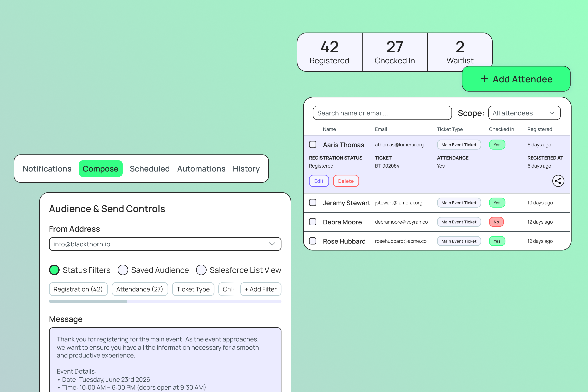
Task: Click into the Message text area
Action: click(x=165, y=360)
